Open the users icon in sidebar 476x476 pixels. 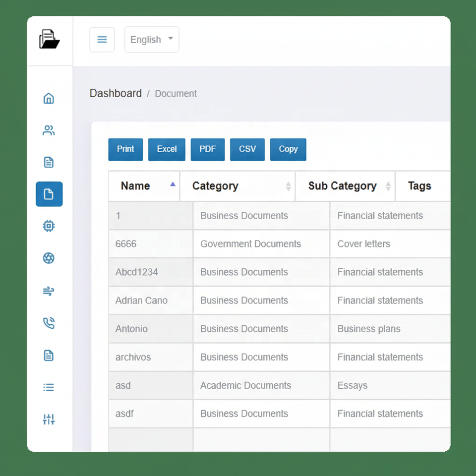click(49, 130)
